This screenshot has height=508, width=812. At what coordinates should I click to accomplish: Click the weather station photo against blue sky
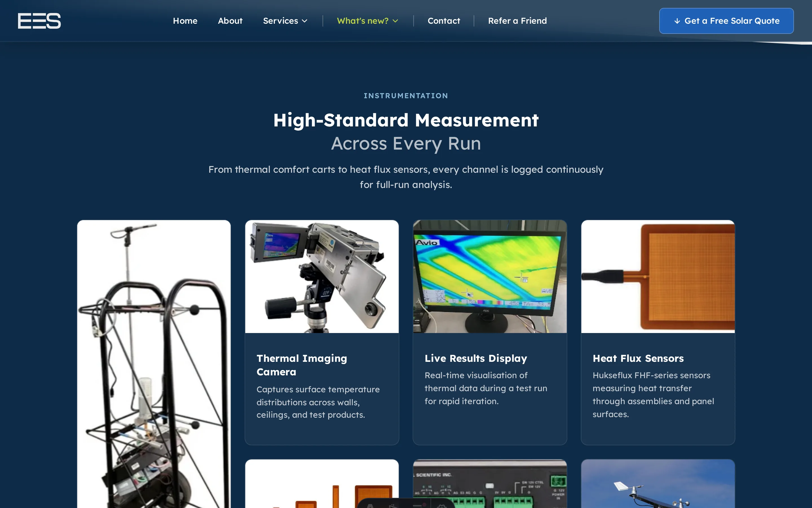click(x=658, y=484)
